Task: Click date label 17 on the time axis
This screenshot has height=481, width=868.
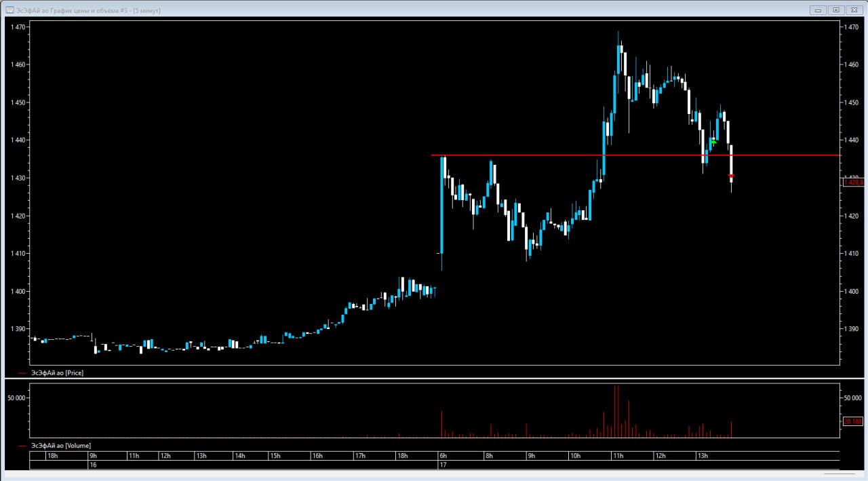Action: coord(443,465)
